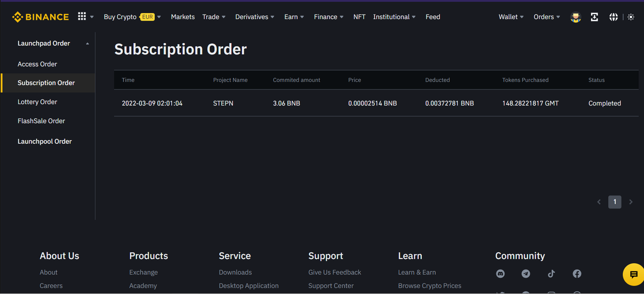Image resolution: width=644 pixels, height=294 pixels.
Task: Open Give Us Feedback link
Action: point(335,272)
